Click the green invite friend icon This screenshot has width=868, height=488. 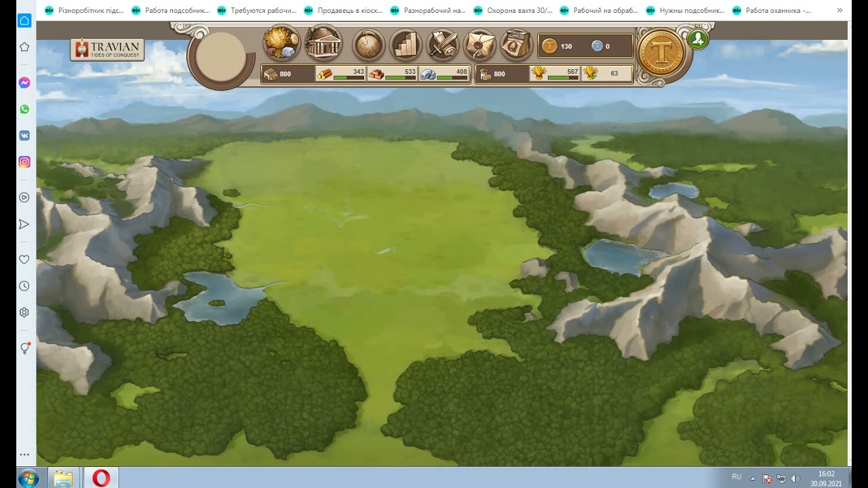[x=698, y=39]
